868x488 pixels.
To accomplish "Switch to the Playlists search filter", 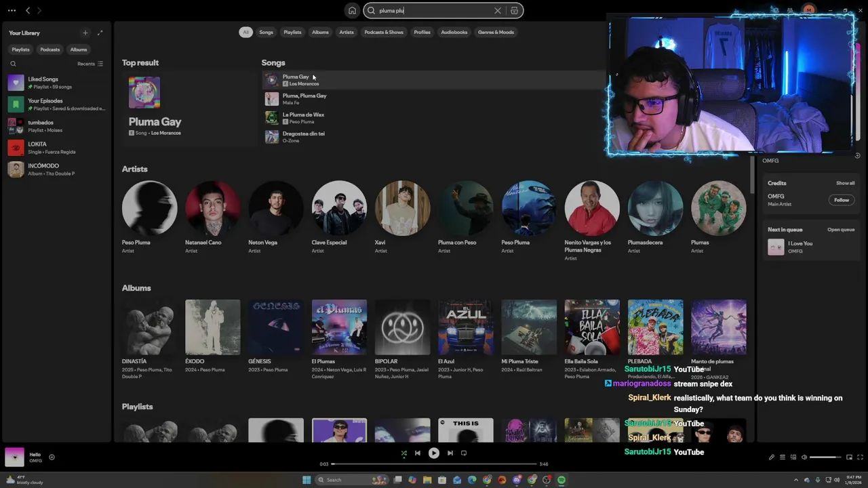I will coord(292,32).
